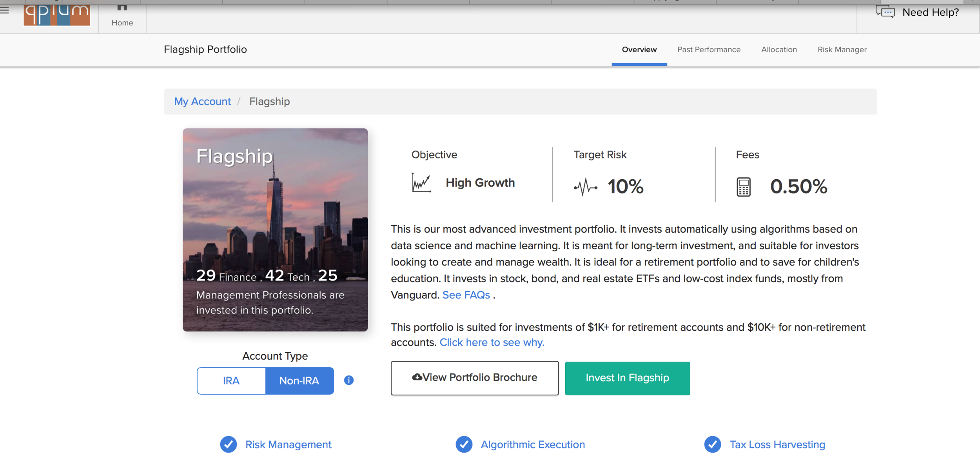Switch to the Past Performance tab

coord(709,49)
